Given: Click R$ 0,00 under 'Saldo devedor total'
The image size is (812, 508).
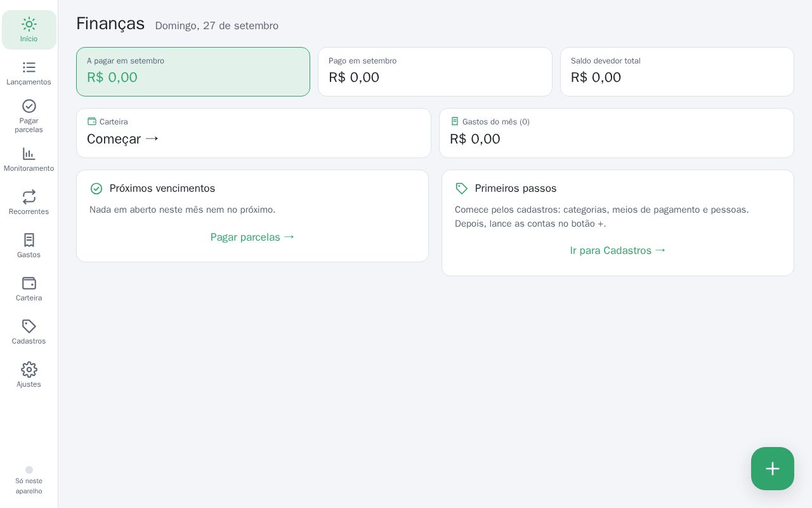Looking at the screenshot, I should (x=596, y=77).
